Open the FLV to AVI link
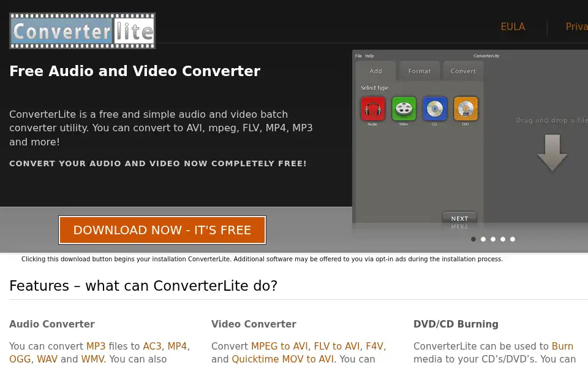The image size is (588, 368). coord(336,346)
